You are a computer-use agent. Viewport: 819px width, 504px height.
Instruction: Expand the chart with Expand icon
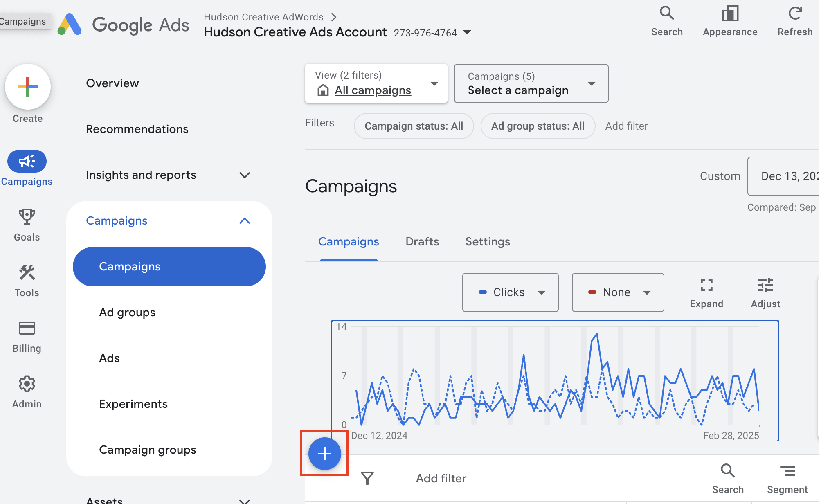tap(706, 285)
